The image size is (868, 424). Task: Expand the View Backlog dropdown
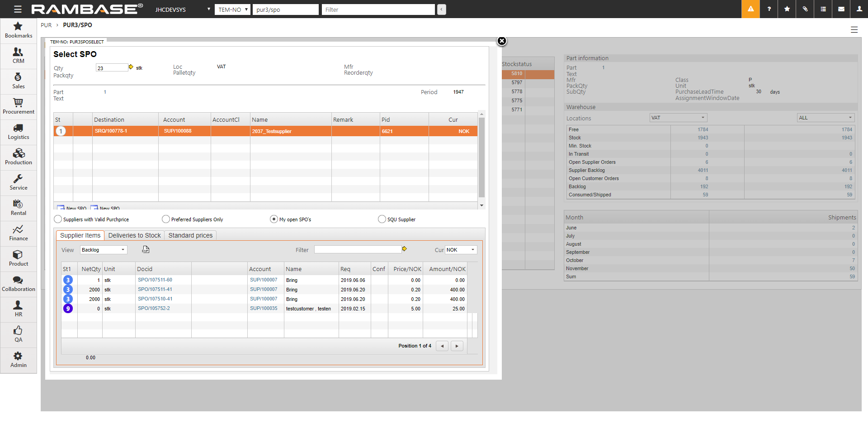pyautogui.click(x=104, y=250)
